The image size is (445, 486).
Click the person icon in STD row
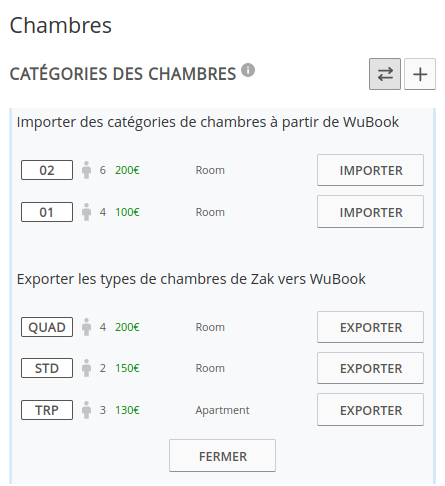(x=86, y=368)
